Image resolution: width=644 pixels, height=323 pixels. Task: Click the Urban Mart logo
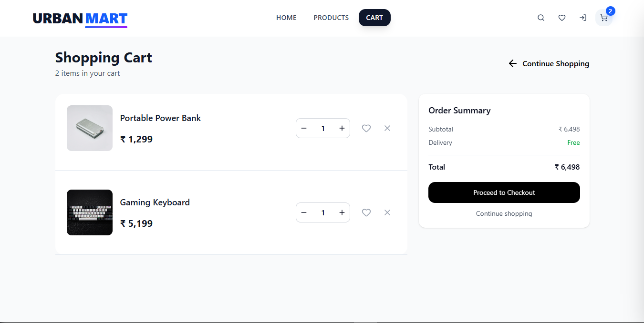tap(80, 19)
